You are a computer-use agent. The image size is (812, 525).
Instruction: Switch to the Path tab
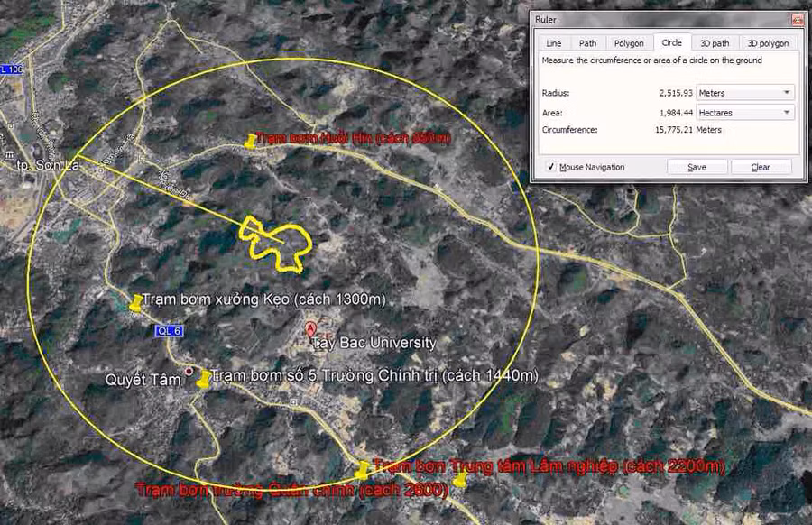point(587,43)
